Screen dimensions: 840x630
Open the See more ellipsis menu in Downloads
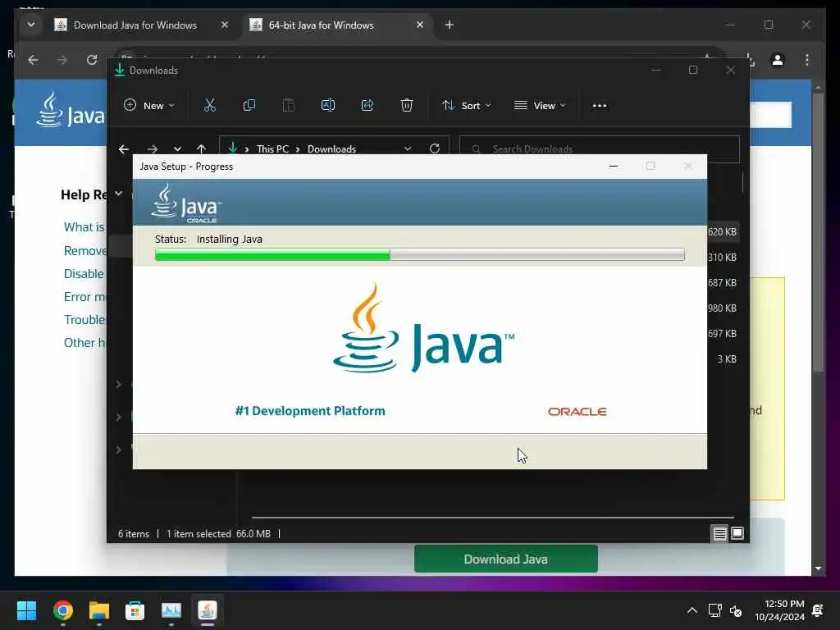click(x=600, y=106)
